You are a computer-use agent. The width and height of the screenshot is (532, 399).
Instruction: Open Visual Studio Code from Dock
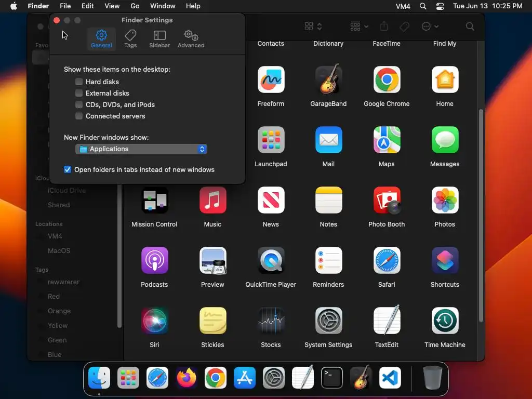click(x=390, y=378)
